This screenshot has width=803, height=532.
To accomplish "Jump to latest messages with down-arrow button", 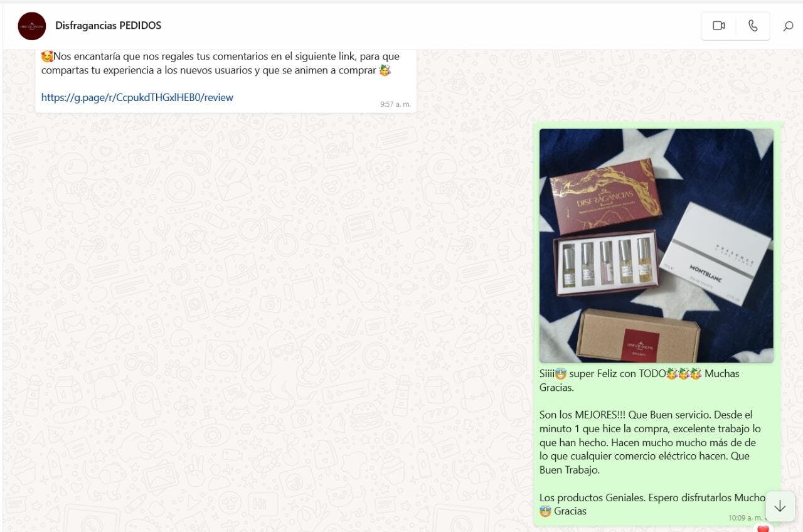I will pos(780,506).
